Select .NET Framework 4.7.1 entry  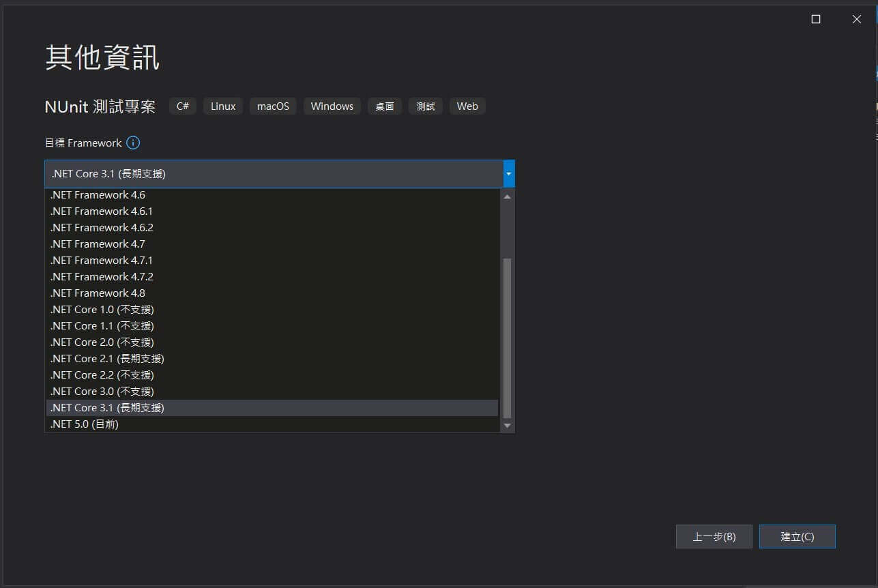click(272, 261)
